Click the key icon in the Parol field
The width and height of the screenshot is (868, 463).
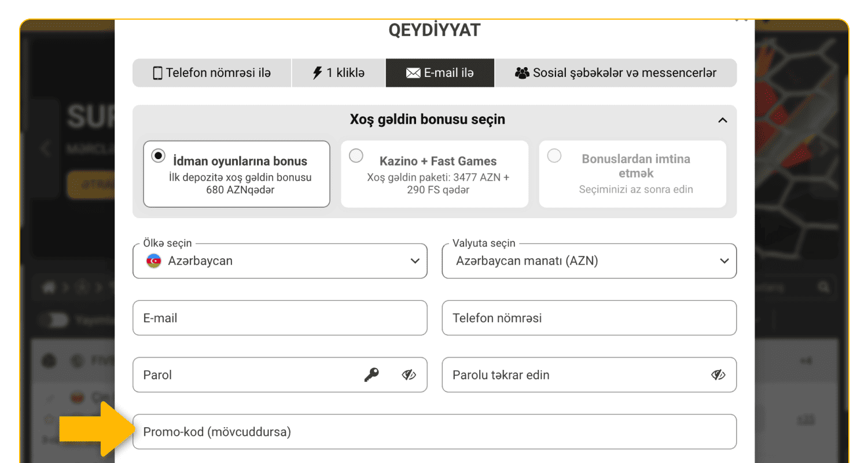(x=372, y=374)
